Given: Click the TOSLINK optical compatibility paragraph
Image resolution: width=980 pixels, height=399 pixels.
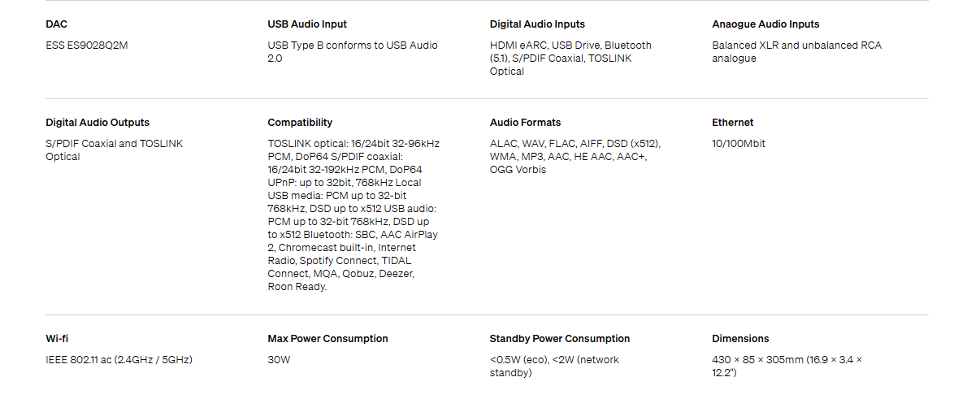Looking at the screenshot, I should click(353, 215).
